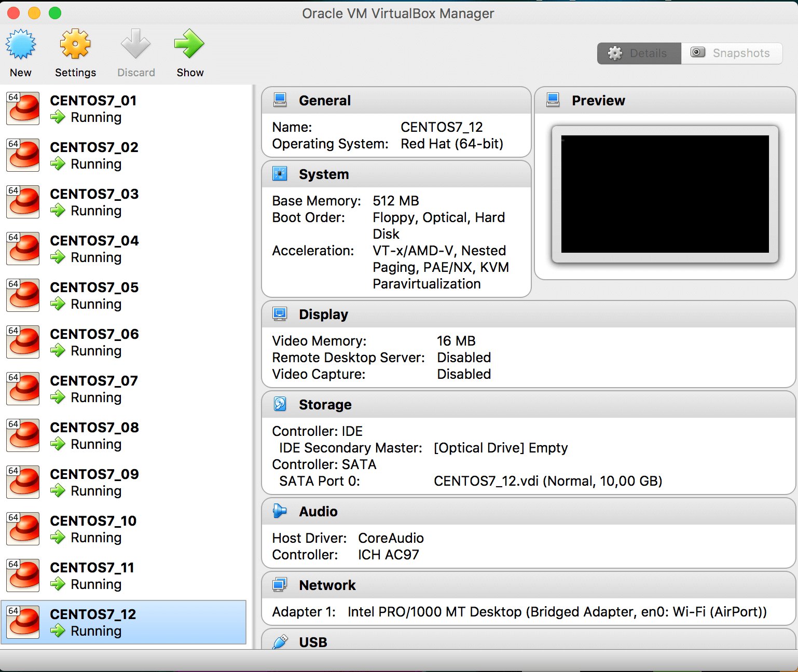
Task: Select CENTOS7_07 in the VM list
Action: 123,389
